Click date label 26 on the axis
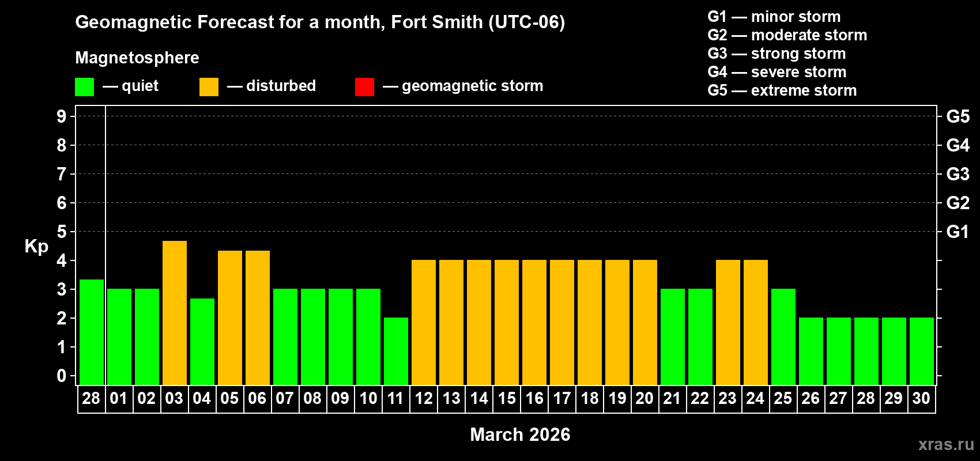Screen dimensions: 980x461 pyautogui.click(x=811, y=398)
